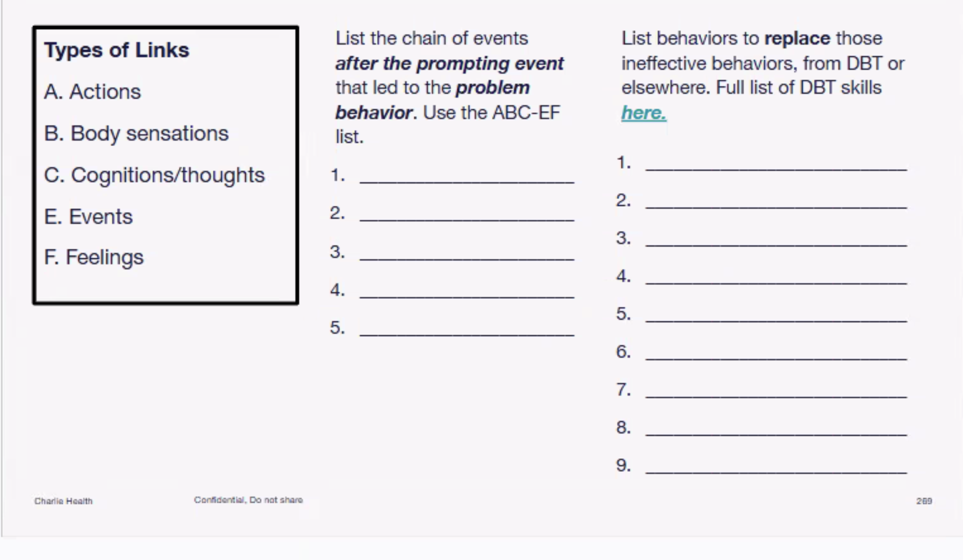Click blank line 1 under replacement behaviors
The image size is (963, 560).
776,164
